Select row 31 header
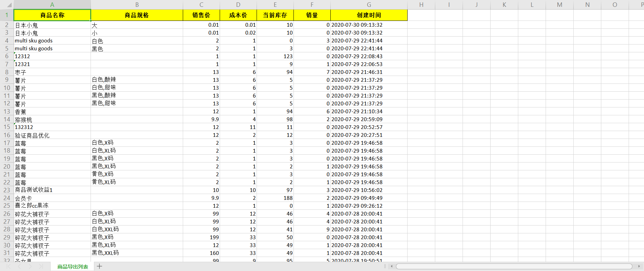 (7, 253)
